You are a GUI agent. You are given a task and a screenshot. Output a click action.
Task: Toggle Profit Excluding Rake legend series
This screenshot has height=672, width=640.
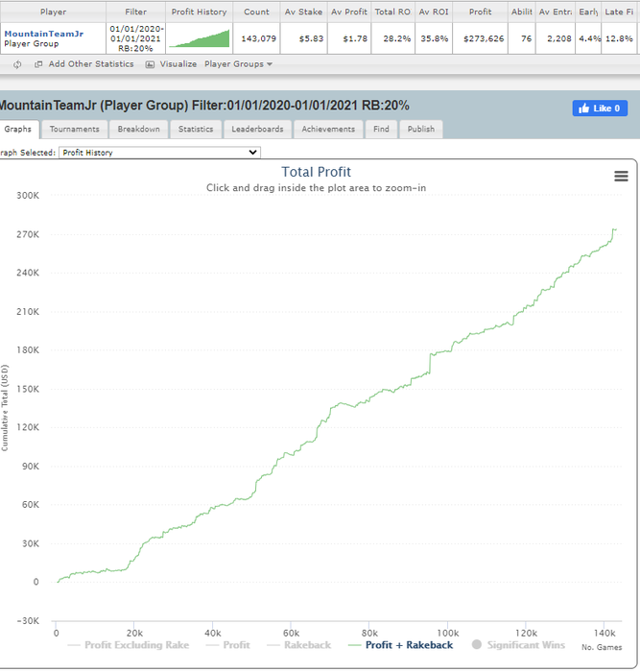[x=129, y=645]
